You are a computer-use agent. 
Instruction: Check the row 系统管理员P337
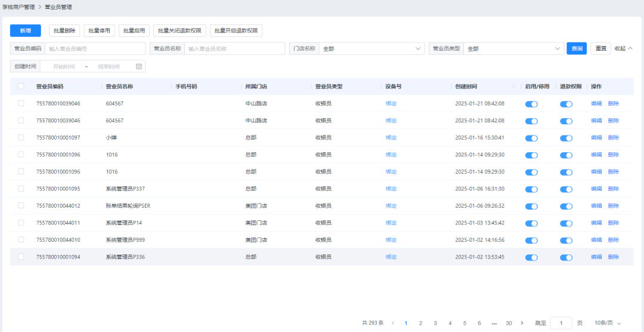21,189
